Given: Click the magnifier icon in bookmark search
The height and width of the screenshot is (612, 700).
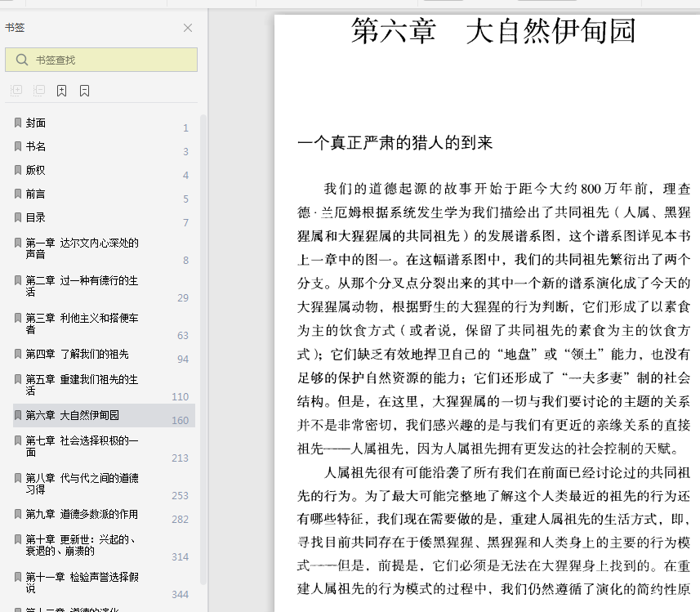Looking at the screenshot, I should [x=22, y=60].
